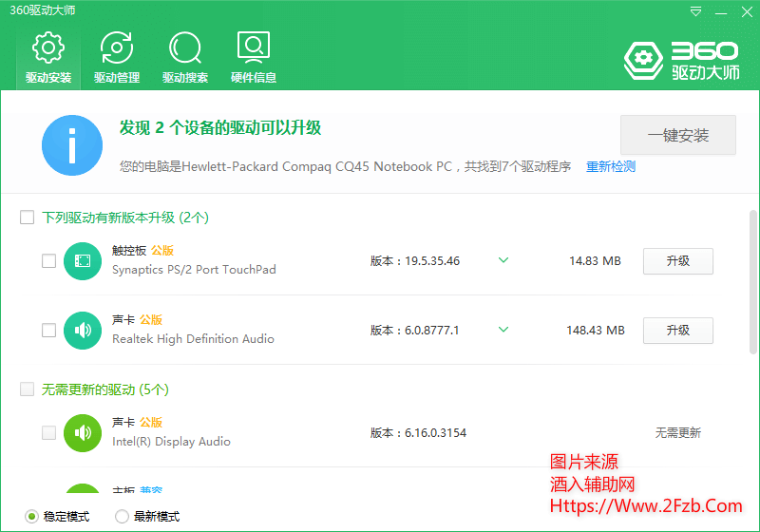Click the 14.83 MB size value
The width and height of the screenshot is (760, 532).
coord(595,261)
